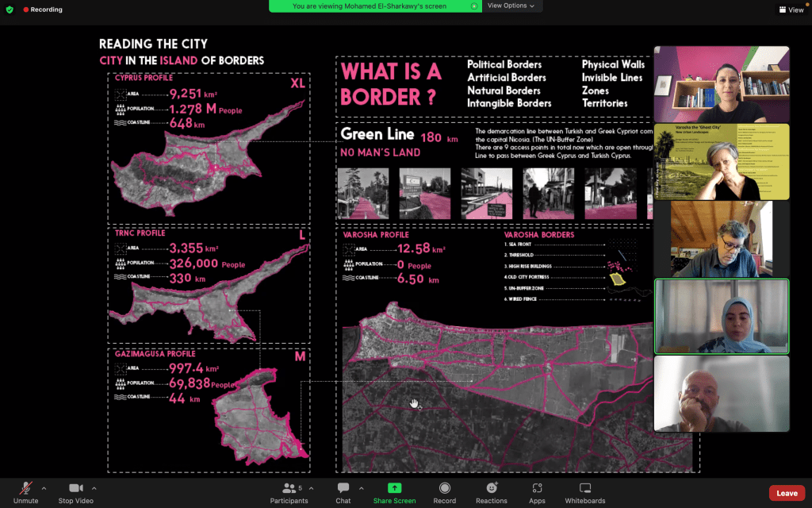Screen dimensions: 812x508
Task: Select the highlighted video of woman in hijab
Action: (721, 316)
